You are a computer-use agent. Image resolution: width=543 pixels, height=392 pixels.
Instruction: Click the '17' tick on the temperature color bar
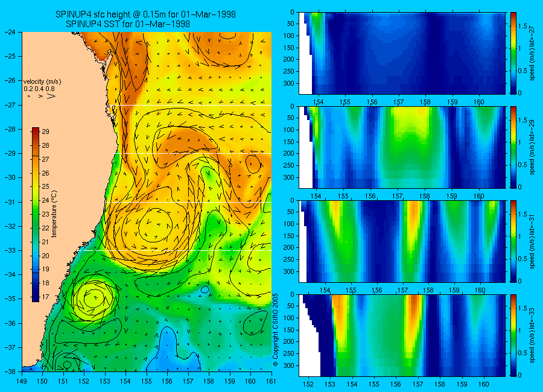point(45,297)
